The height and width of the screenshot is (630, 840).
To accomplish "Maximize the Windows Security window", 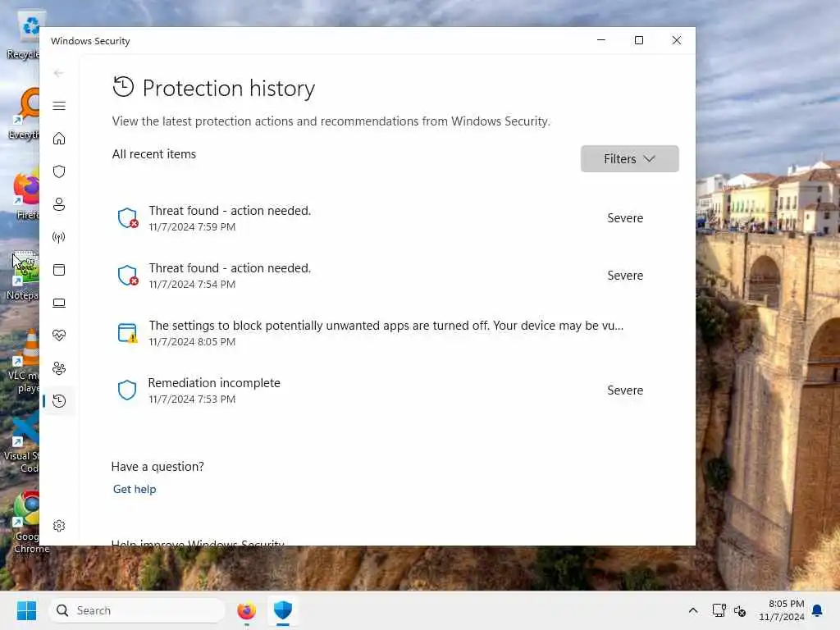I will pyautogui.click(x=638, y=40).
